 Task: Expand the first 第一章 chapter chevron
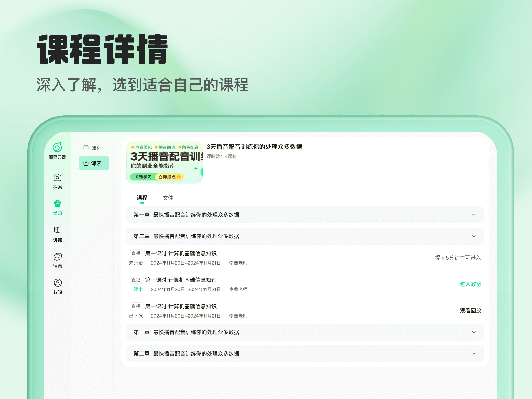click(x=474, y=215)
